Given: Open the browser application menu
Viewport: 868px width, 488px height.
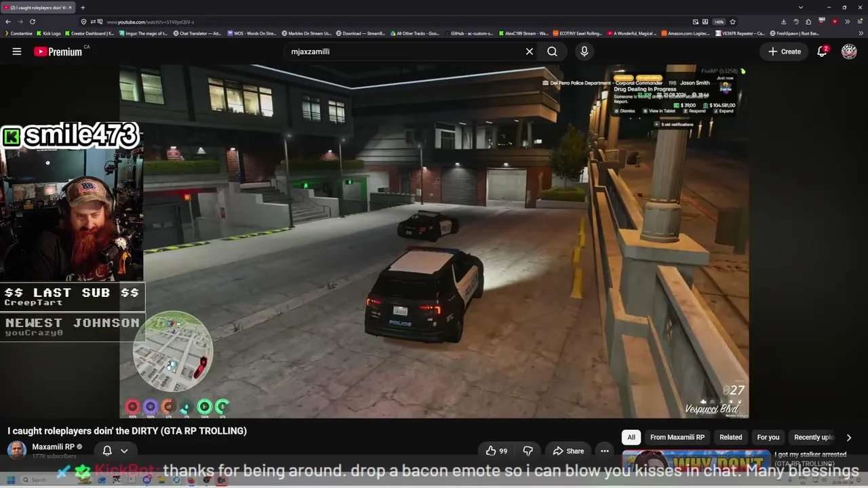Looking at the screenshot, I should [x=861, y=22].
